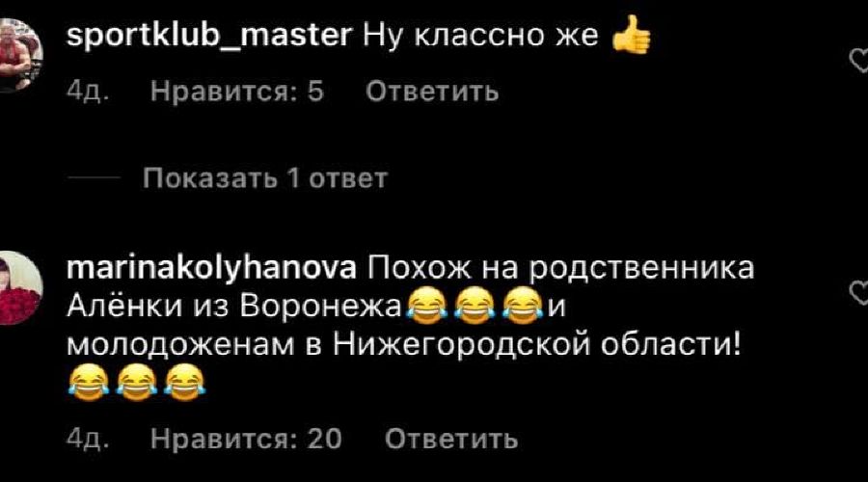Click the first laughing emoji after "Воронежа"
Image resolution: width=868 pixels, height=482 pixels.
coord(426,306)
